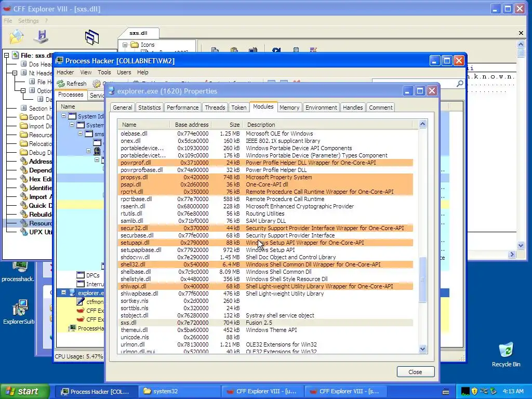Open the ExplorerSuite desktop icon
The width and height of the screenshot is (532, 399).
[x=18, y=312]
